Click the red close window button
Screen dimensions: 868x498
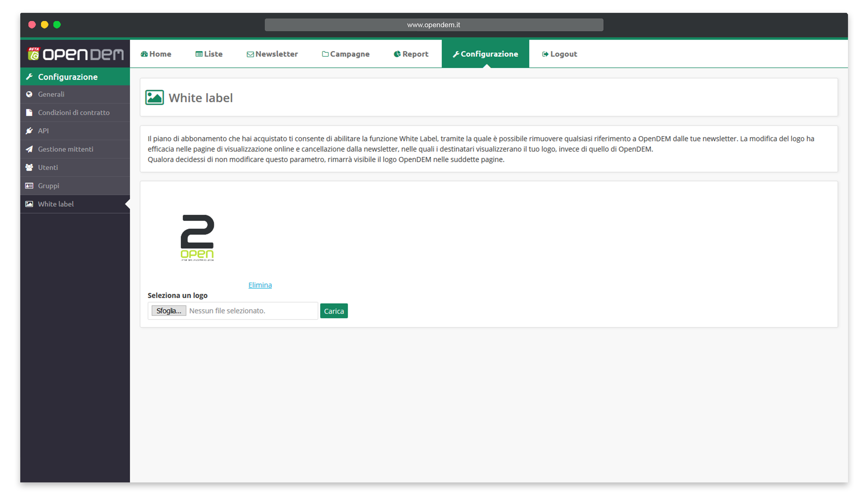32,25
